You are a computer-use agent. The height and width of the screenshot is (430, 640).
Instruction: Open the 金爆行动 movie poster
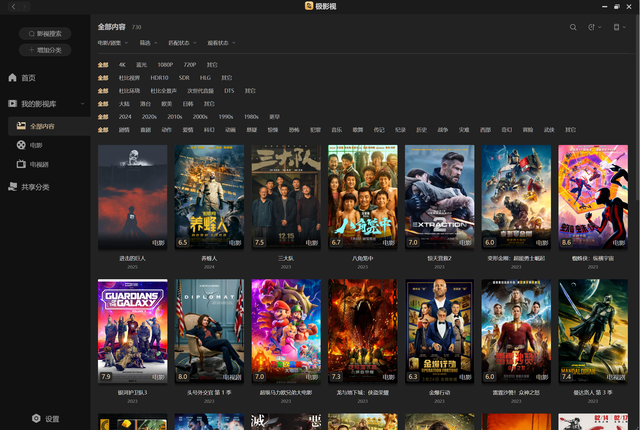tap(439, 331)
